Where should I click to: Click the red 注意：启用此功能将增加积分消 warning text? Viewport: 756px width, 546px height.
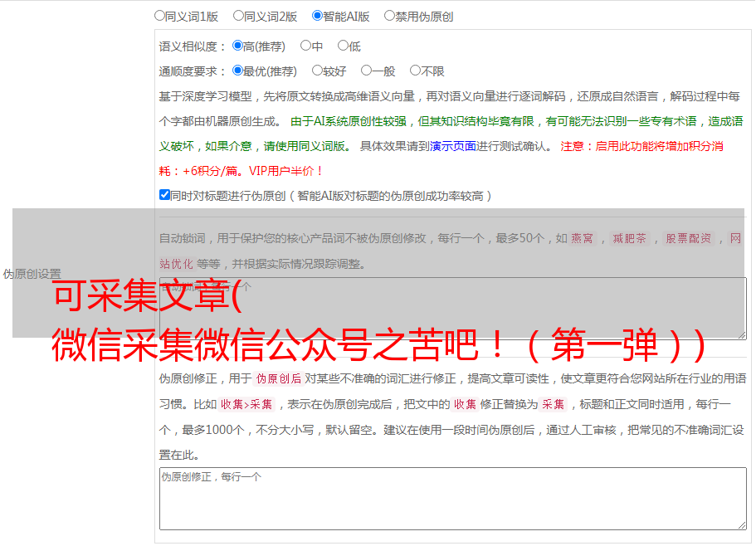[x=641, y=146]
